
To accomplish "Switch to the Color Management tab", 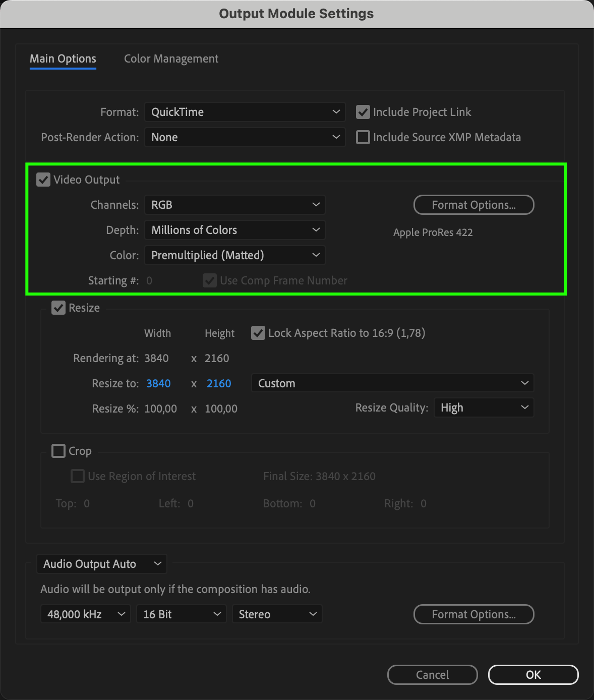I will click(171, 59).
